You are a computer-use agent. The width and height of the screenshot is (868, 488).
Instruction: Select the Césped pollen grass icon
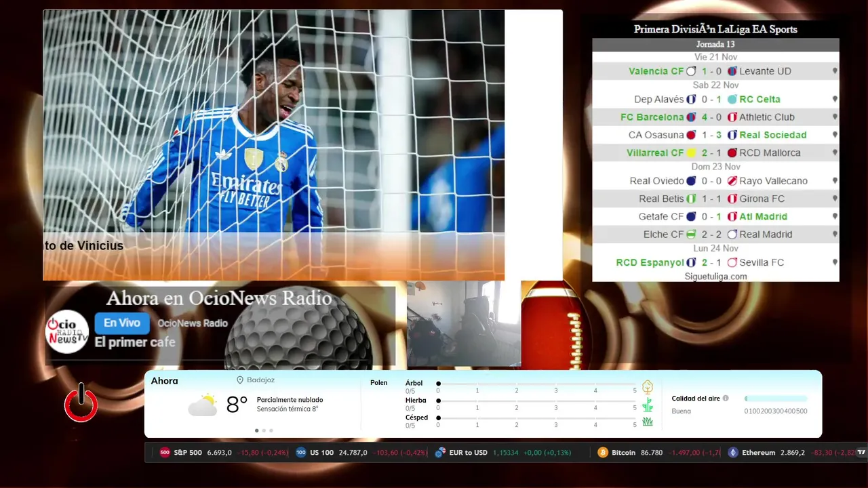click(x=648, y=422)
